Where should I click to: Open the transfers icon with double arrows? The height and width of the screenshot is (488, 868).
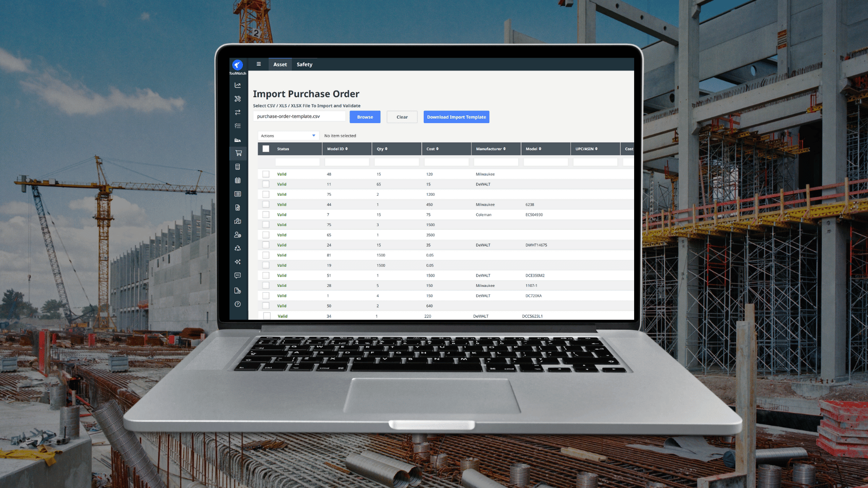237,112
